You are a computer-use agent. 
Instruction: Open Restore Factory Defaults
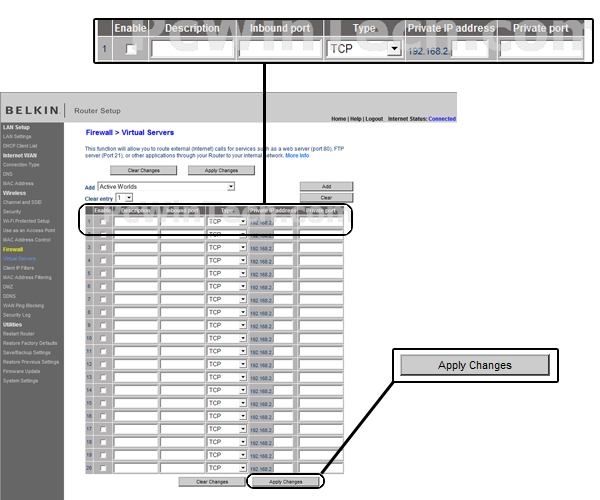(30, 344)
